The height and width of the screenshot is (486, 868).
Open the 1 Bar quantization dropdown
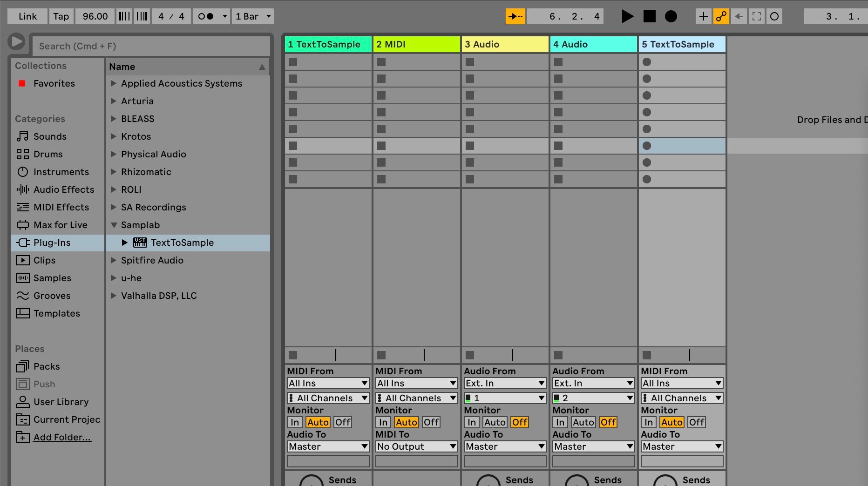pyautogui.click(x=253, y=16)
